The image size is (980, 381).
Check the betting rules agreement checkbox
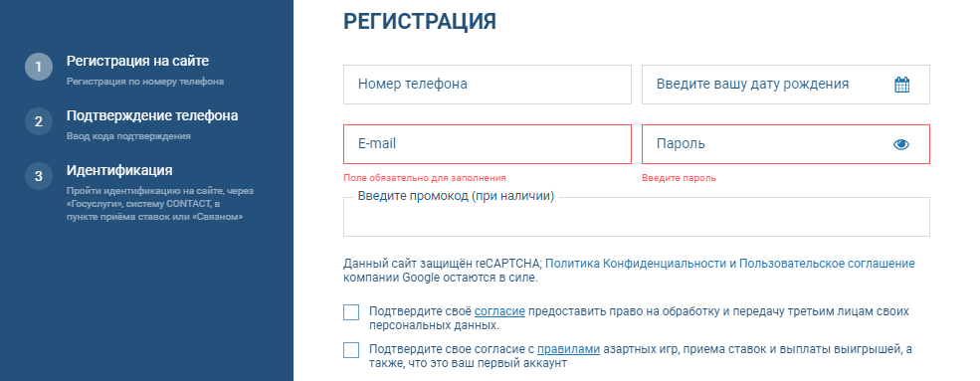351,350
